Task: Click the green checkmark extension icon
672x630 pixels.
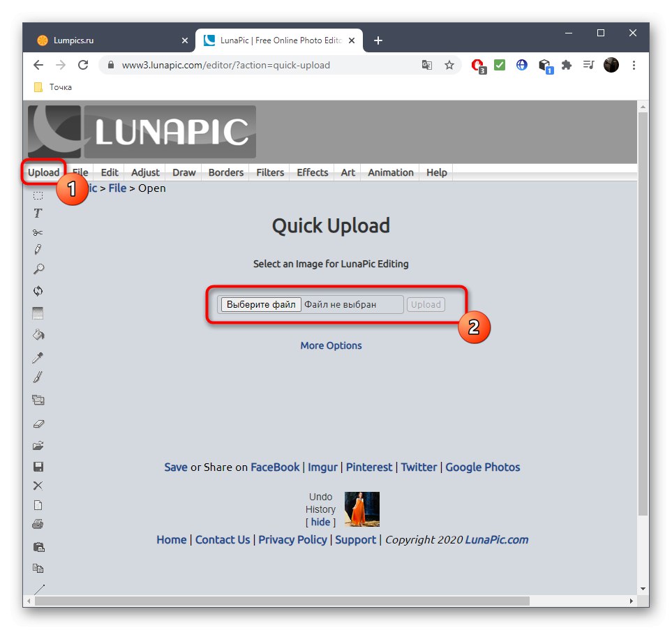Action: [x=500, y=65]
